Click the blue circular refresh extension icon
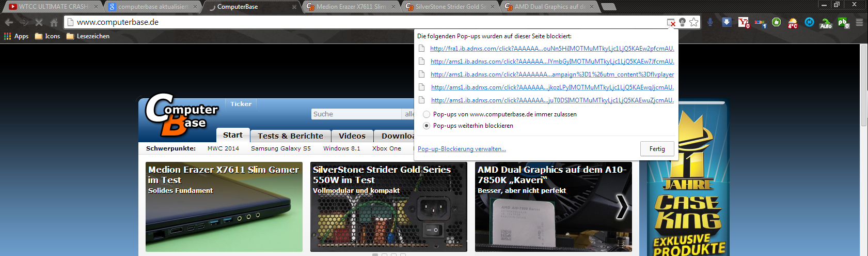The width and height of the screenshot is (868, 256). click(809, 22)
